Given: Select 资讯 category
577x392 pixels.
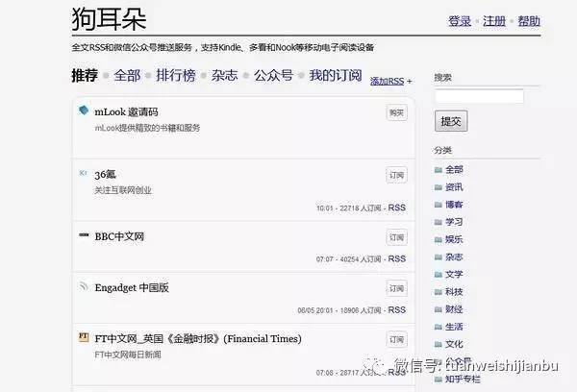Looking at the screenshot, I should [454, 187].
